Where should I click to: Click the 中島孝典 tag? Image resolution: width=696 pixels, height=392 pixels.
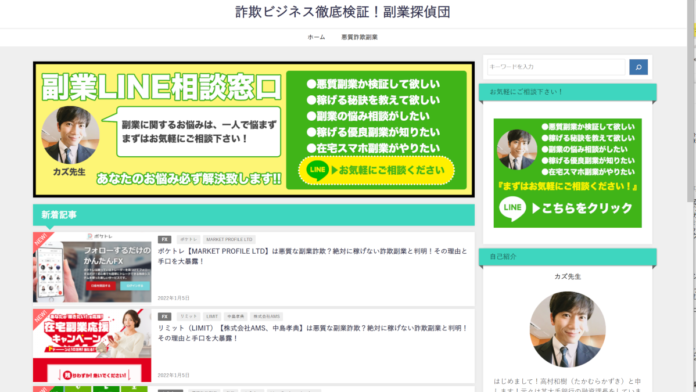(235, 317)
